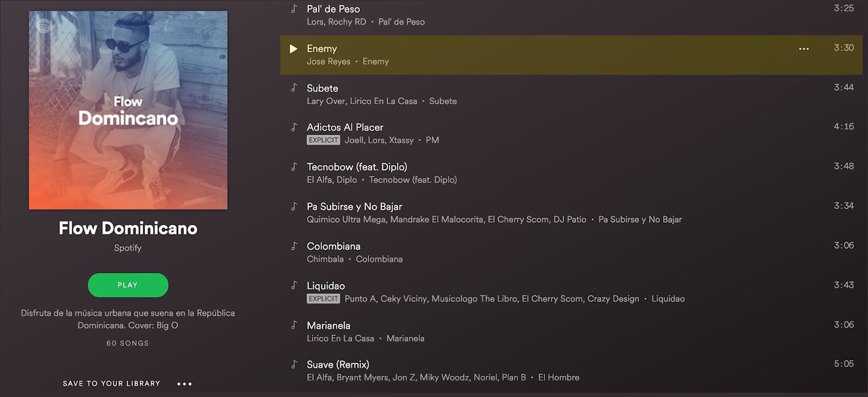Play the highlighted Enemy track
This screenshot has height=397, width=868.
[x=293, y=49]
